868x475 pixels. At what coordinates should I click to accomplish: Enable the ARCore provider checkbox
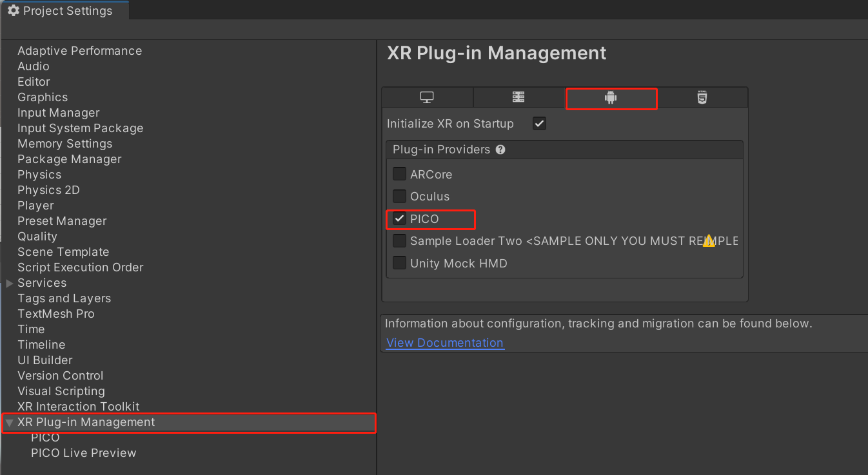tap(399, 174)
